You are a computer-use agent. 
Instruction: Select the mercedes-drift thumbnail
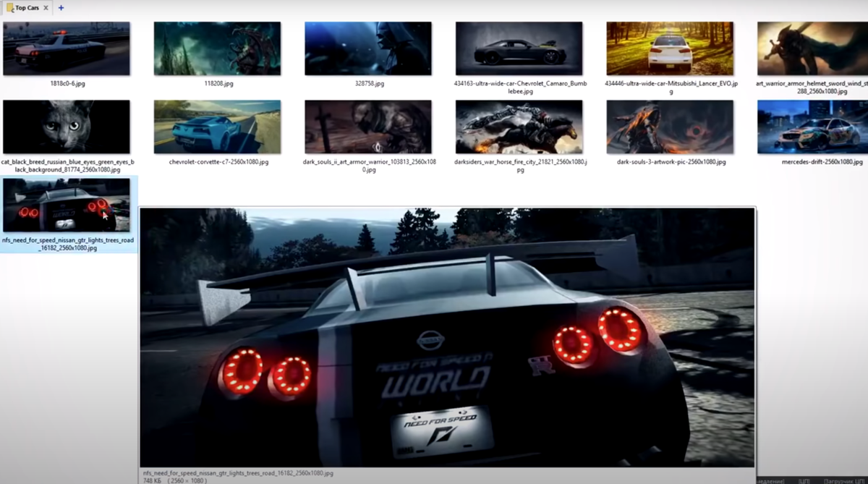812,127
